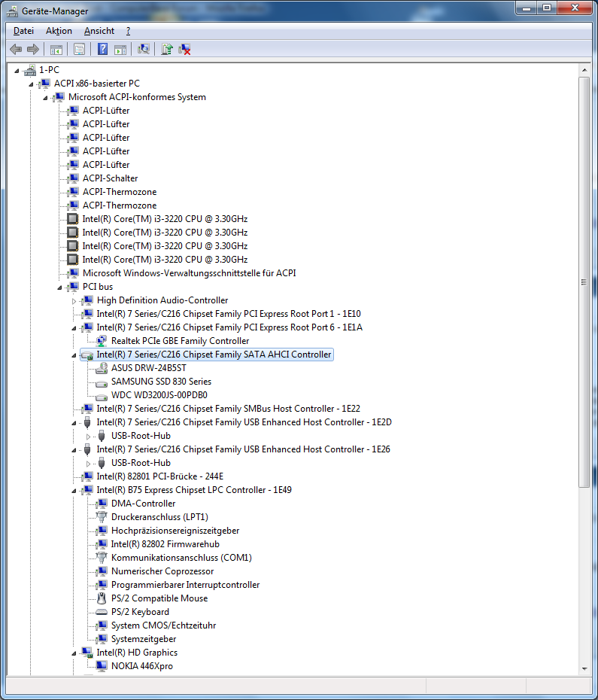
Task: Click the Forward arrow toolbar icon
Action: (x=33, y=49)
